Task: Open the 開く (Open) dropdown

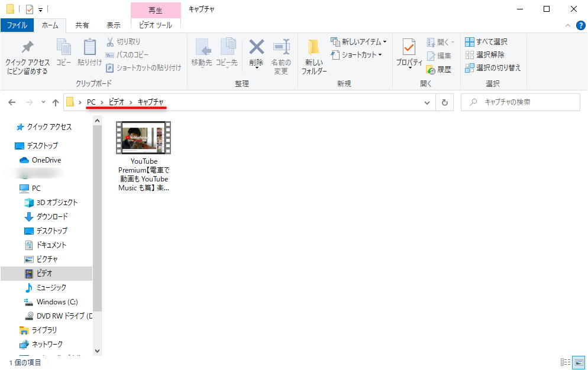Action: (441, 42)
